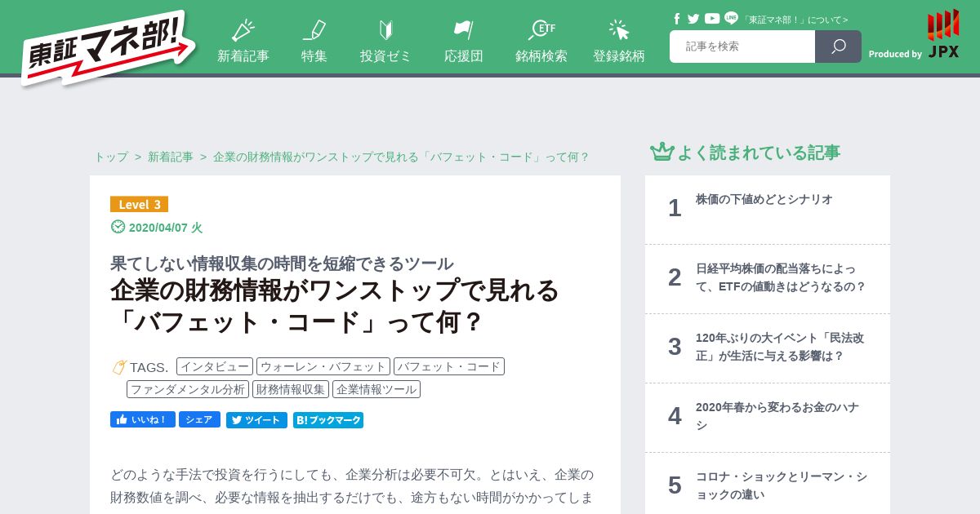The image size is (980, 514).
Task: Click the article title breadcrumb link
Action: click(x=401, y=157)
